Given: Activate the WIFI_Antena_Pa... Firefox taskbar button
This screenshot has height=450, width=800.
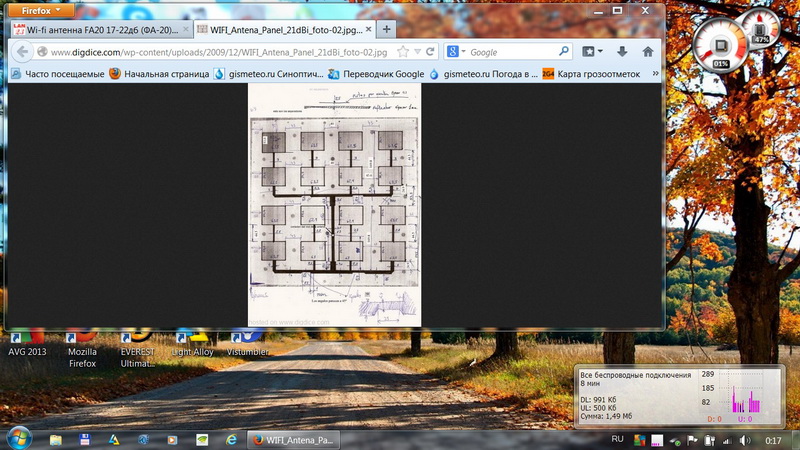Looking at the screenshot, I should click(293, 440).
